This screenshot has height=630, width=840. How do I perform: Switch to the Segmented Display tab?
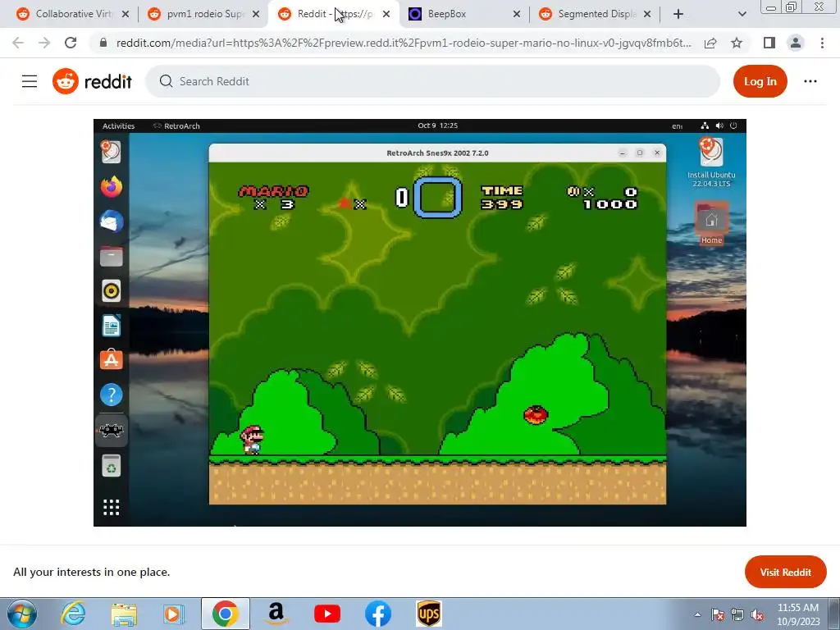point(595,14)
